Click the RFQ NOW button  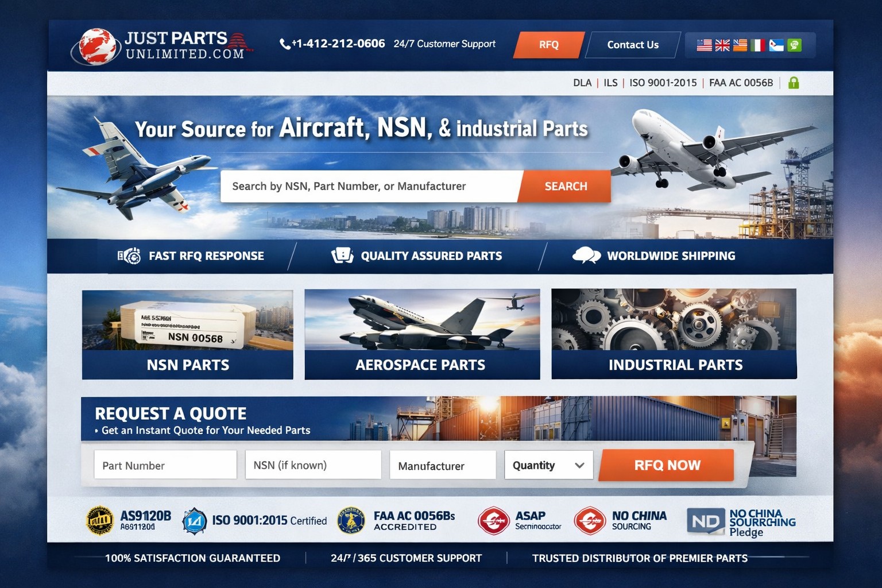(x=667, y=465)
